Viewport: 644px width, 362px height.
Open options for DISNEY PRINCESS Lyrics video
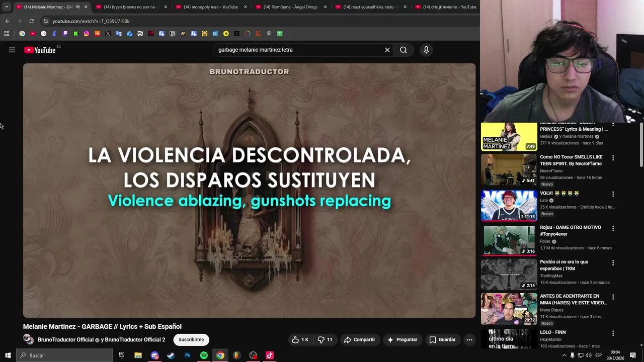pyautogui.click(x=613, y=124)
